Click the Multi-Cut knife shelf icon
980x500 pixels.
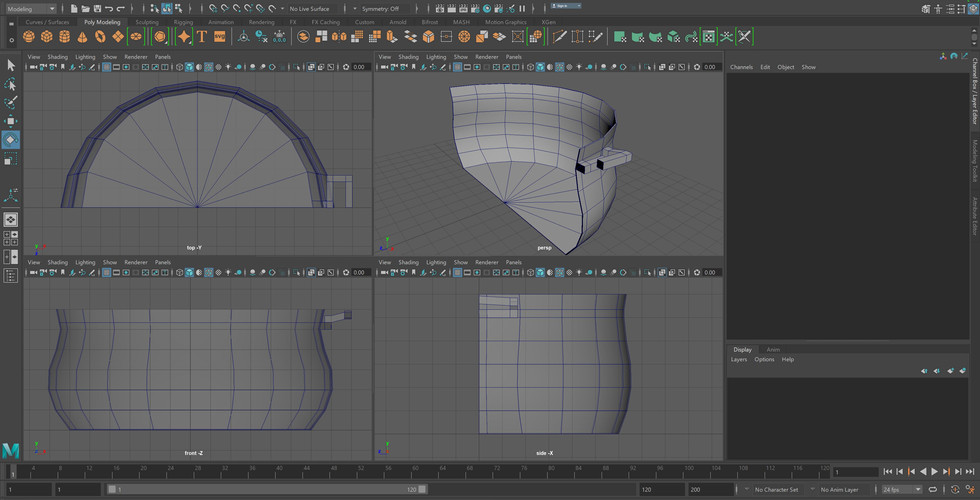pyautogui.click(x=560, y=37)
